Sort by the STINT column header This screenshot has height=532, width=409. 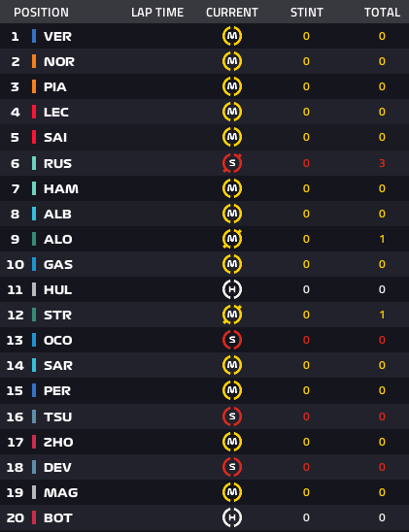(307, 13)
